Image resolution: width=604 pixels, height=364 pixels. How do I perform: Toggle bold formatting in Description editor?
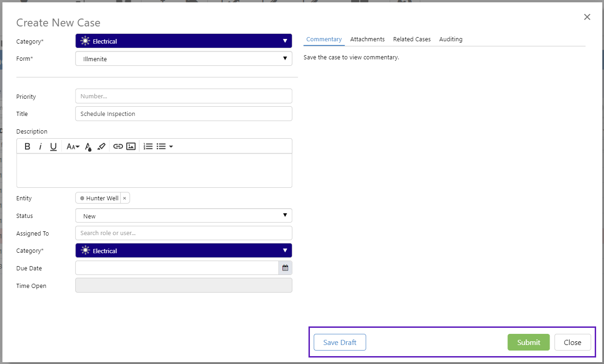click(x=27, y=147)
